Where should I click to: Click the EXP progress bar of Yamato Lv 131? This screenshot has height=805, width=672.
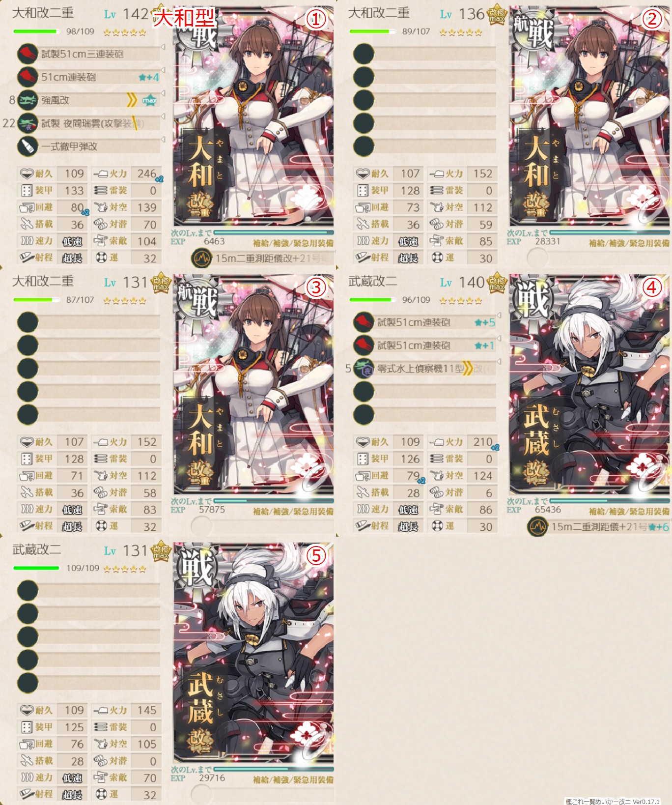(274, 501)
